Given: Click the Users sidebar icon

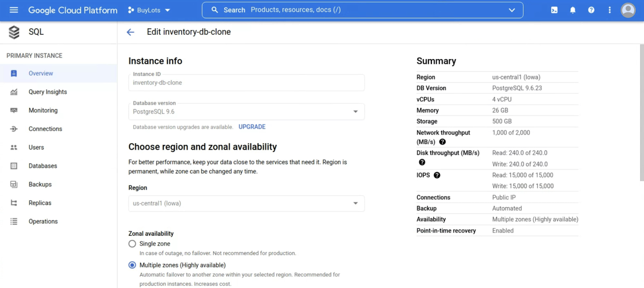Looking at the screenshot, I should point(14,147).
